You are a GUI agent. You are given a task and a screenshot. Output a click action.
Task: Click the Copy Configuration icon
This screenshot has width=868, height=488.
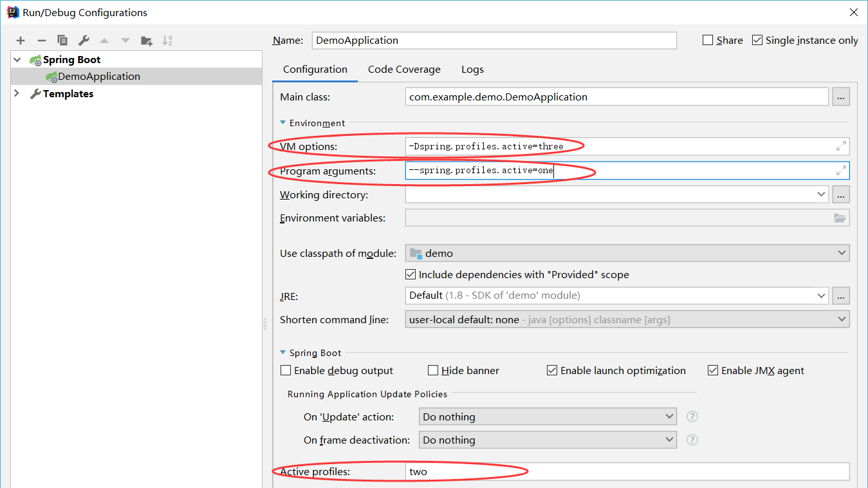(62, 41)
